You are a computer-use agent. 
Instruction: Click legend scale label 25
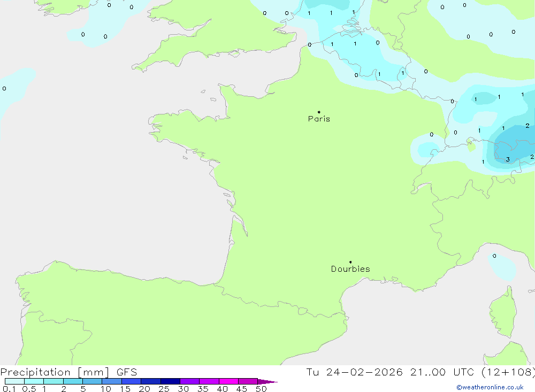164,389
